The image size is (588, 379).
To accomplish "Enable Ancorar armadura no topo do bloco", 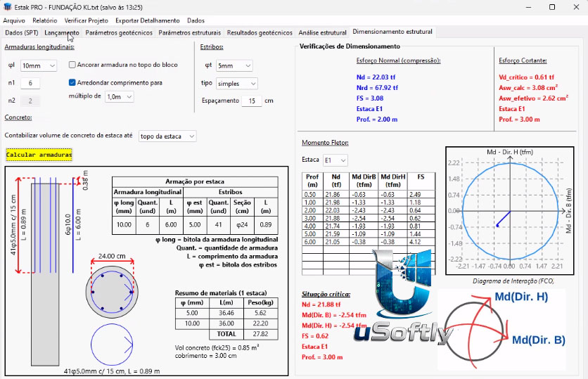I will (72, 65).
